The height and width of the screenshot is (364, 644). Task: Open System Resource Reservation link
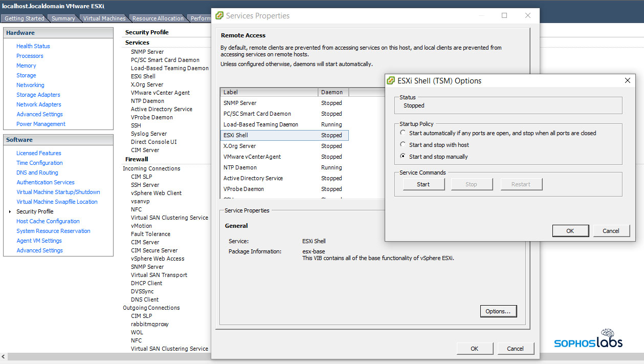coord(53,231)
